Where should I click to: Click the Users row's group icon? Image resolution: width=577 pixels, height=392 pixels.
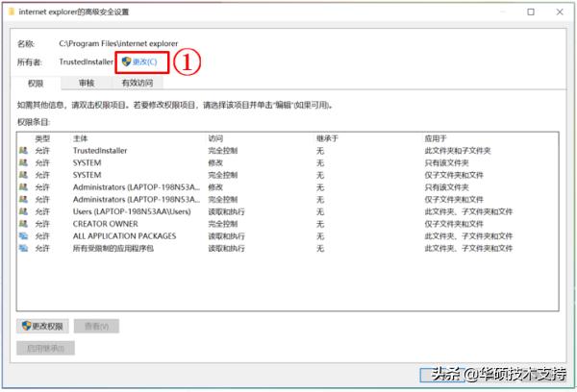click(23, 211)
